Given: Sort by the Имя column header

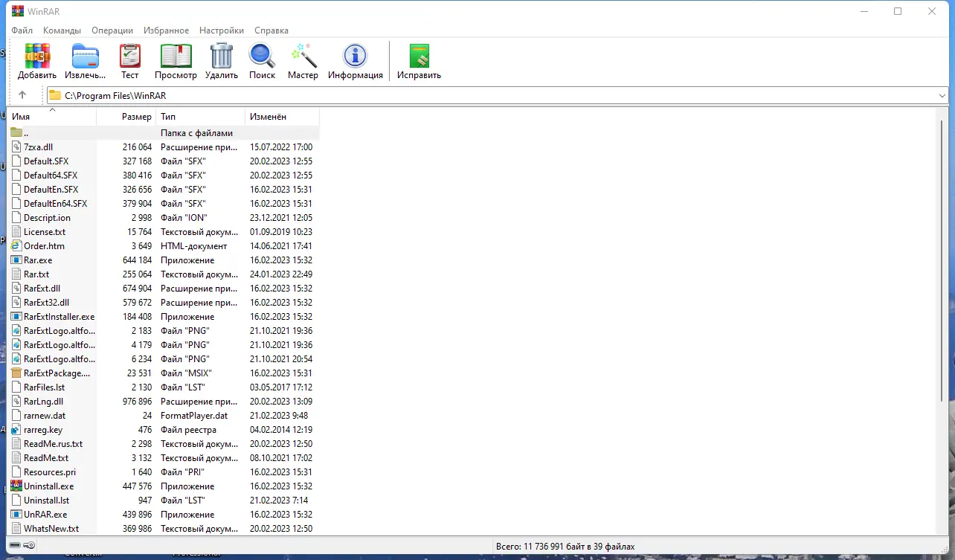Looking at the screenshot, I should (52, 117).
